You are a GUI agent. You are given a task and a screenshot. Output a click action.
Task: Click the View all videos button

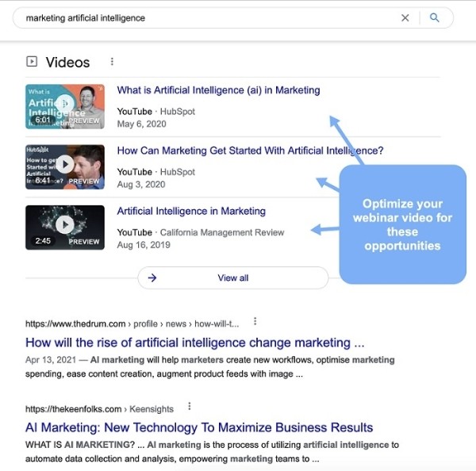point(232,278)
